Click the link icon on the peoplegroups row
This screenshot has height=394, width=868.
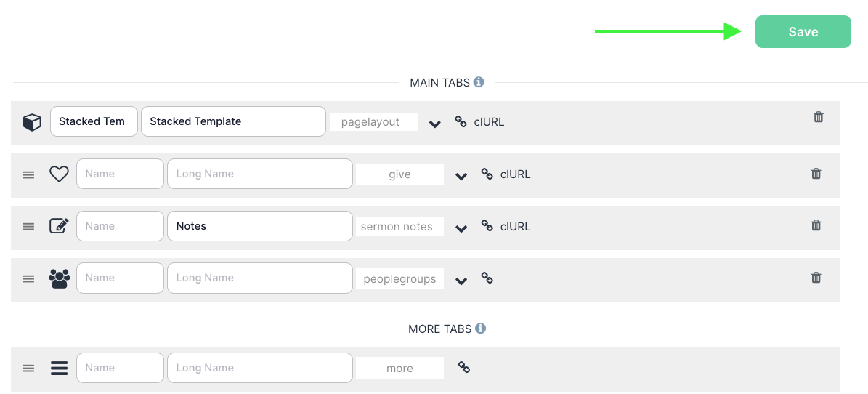coord(487,278)
